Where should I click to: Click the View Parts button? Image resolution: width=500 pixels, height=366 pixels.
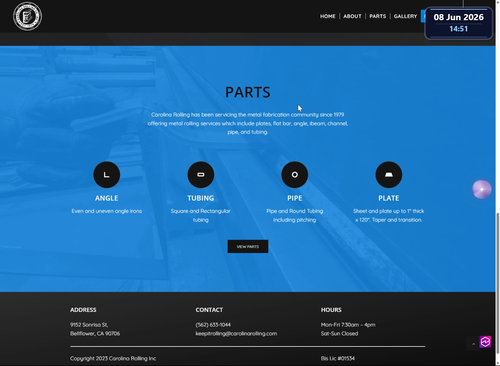[x=248, y=246]
